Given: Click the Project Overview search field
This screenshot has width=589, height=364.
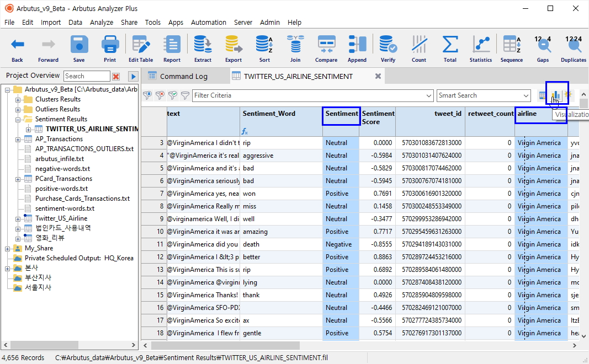Looking at the screenshot, I should (87, 76).
